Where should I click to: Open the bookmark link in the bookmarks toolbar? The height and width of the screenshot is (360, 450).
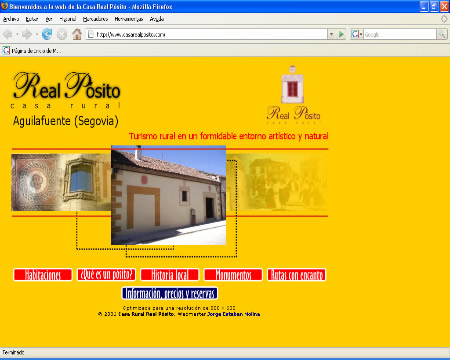coord(32,51)
